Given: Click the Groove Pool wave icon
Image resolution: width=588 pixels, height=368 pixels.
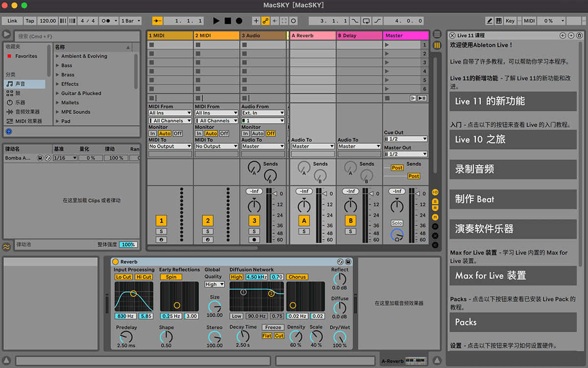Looking at the screenshot, I should (x=6, y=246).
